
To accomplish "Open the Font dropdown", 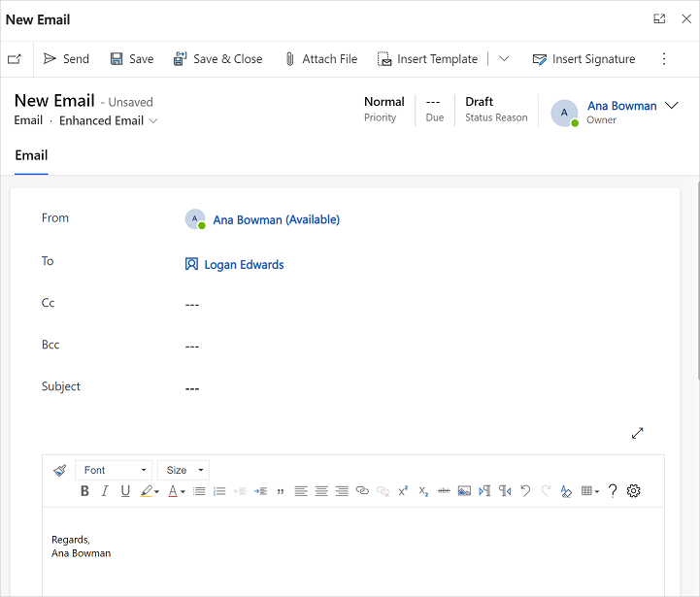I will (114, 470).
